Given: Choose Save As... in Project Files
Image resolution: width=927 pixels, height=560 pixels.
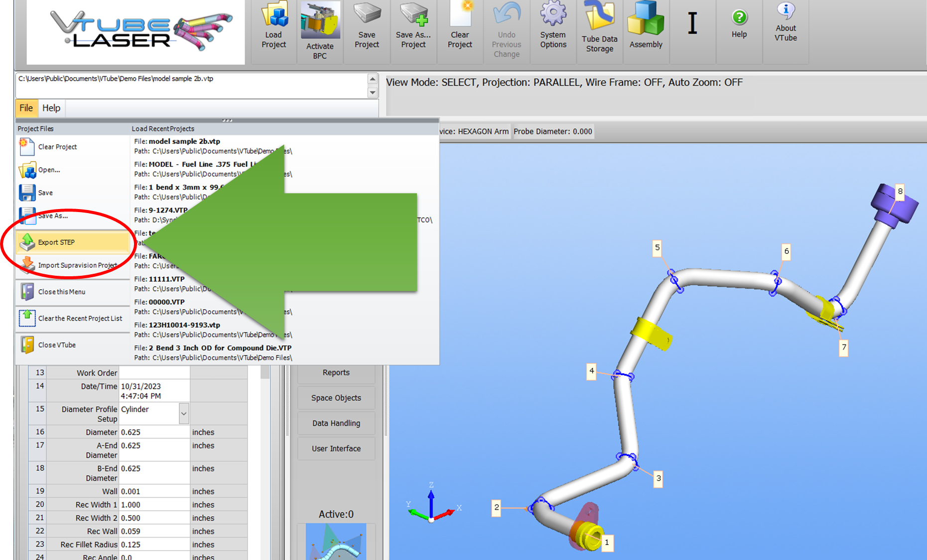Looking at the screenshot, I should [73, 216].
